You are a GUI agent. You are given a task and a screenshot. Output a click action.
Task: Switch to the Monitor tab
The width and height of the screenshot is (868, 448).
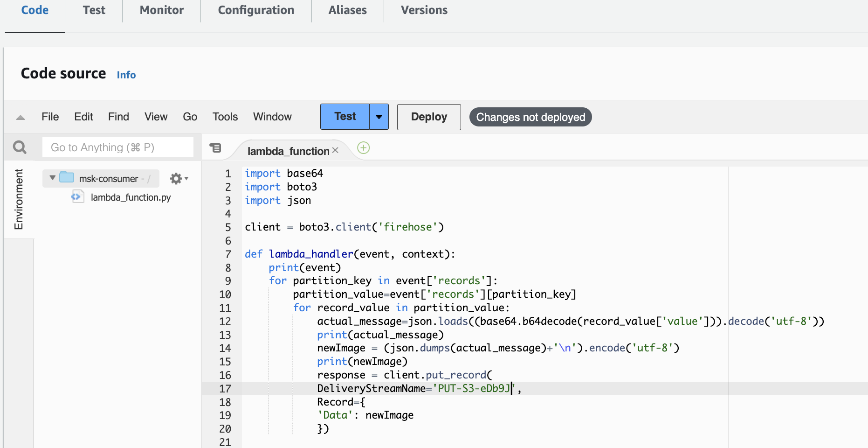(x=161, y=10)
